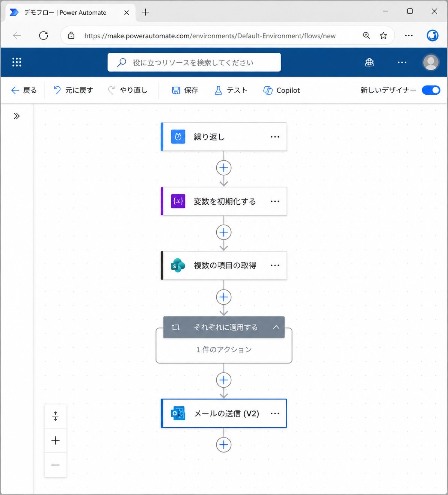This screenshot has height=495, width=448.
Task: Click やり直し redo button
Action: pyautogui.click(x=128, y=90)
